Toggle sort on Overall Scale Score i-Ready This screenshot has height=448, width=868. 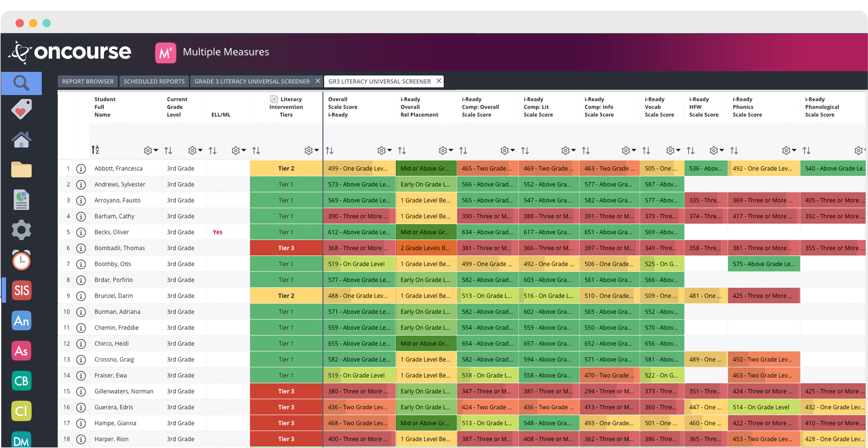[x=330, y=151]
